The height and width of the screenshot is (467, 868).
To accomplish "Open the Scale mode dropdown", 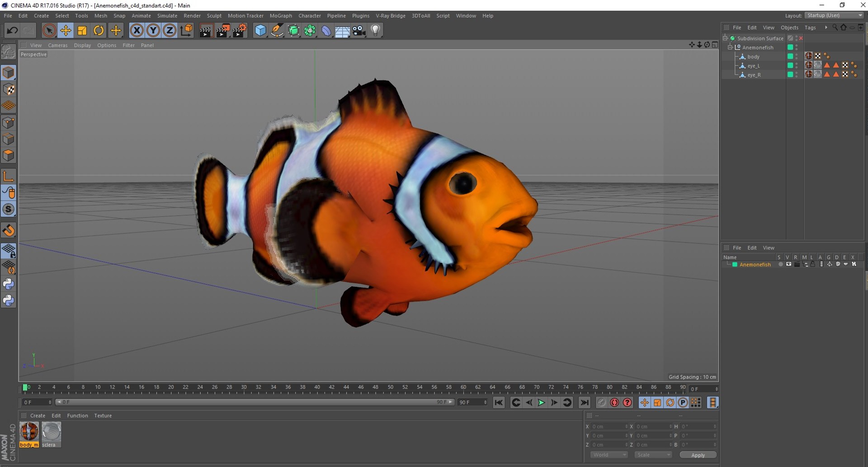I will [653, 455].
